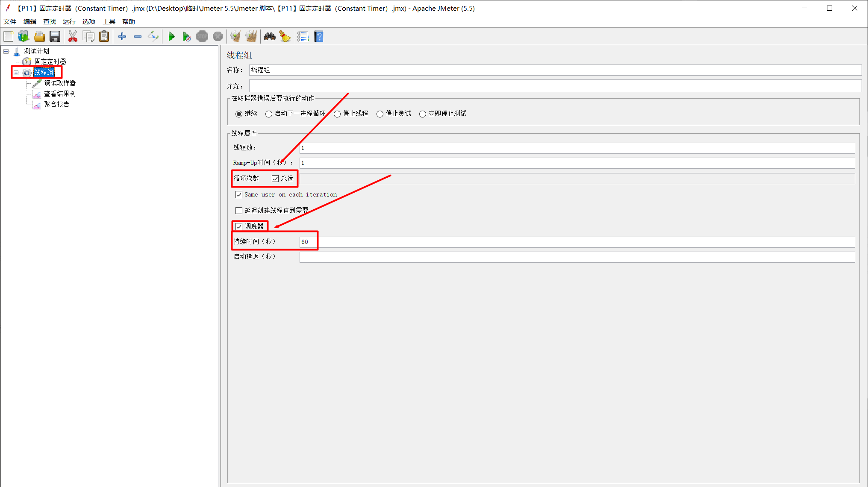868x487 pixels.
Task: Click the Start no pauses icon
Action: pos(186,37)
